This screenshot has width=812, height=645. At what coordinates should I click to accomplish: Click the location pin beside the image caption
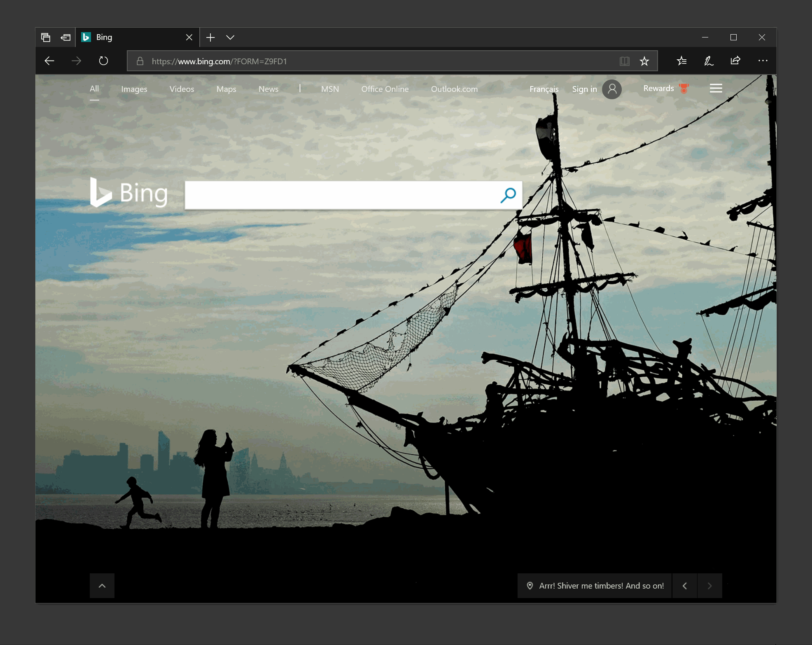(x=530, y=585)
